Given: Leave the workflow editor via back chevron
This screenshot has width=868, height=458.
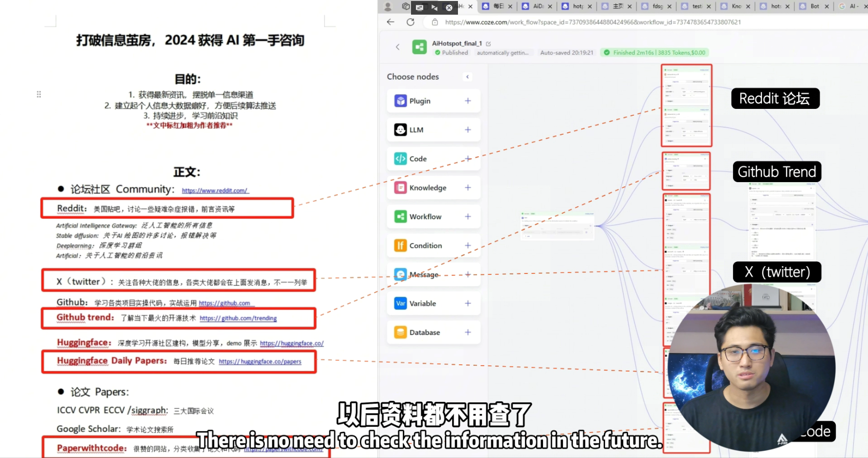Looking at the screenshot, I should point(397,47).
